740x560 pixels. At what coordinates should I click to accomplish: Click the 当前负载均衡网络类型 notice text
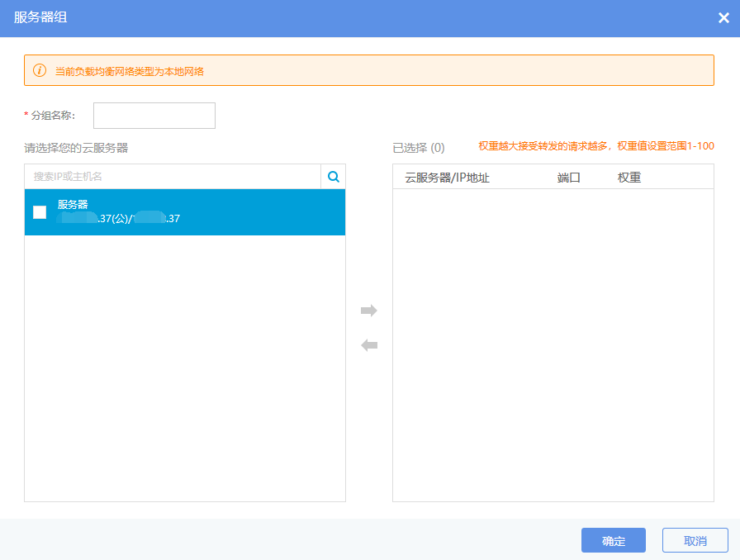click(130, 72)
